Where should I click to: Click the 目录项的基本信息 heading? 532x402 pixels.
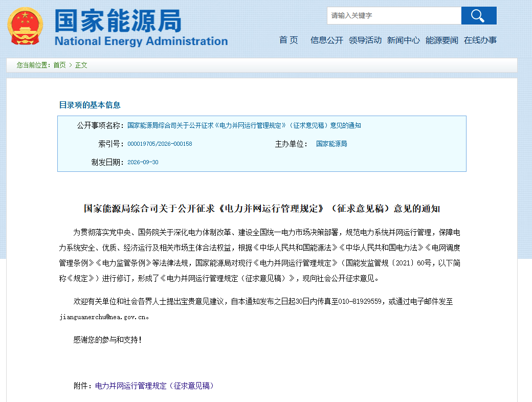pyautogui.click(x=90, y=105)
